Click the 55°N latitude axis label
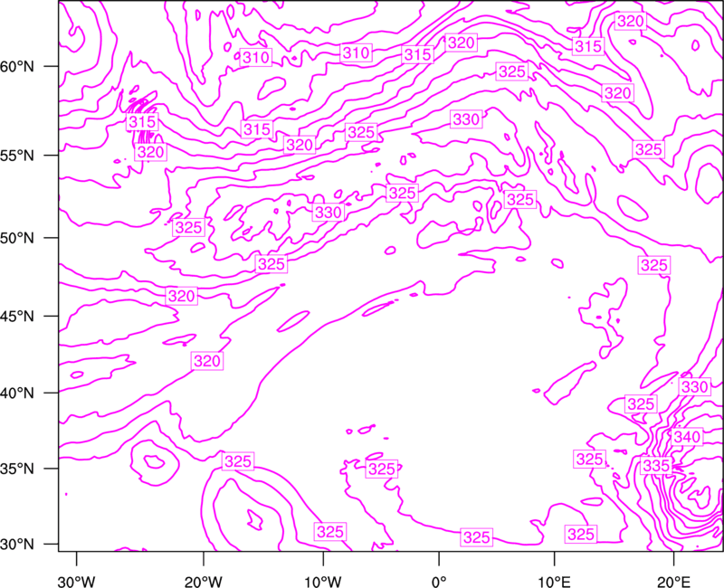This screenshot has height=588, width=724. [x=17, y=156]
